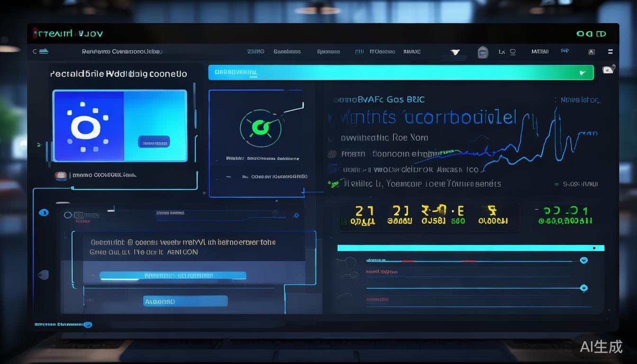Image resolution: width=637 pixels, height=364 pixels.
Task: Click the hamburger menu icon in the top-left toolbar
Action: (x=43, y=51)
